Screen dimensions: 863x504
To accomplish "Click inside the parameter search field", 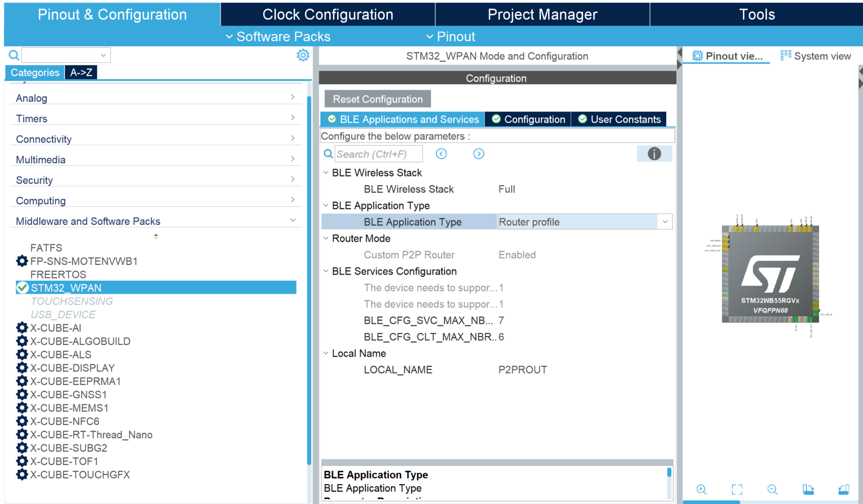I will pyautogui.click(x=379, y=153).
